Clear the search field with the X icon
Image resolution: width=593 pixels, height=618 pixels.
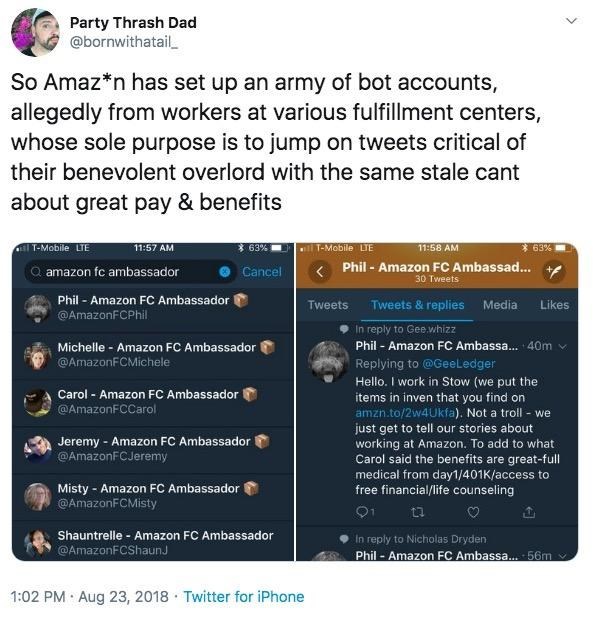click(x=225, y=272)
